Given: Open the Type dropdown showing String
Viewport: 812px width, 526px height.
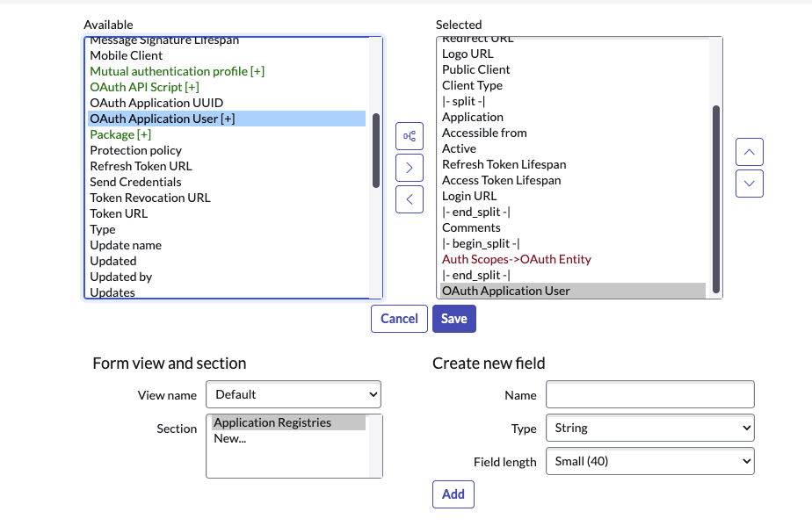Looking at the screenshot, I should tap(649, 428).
